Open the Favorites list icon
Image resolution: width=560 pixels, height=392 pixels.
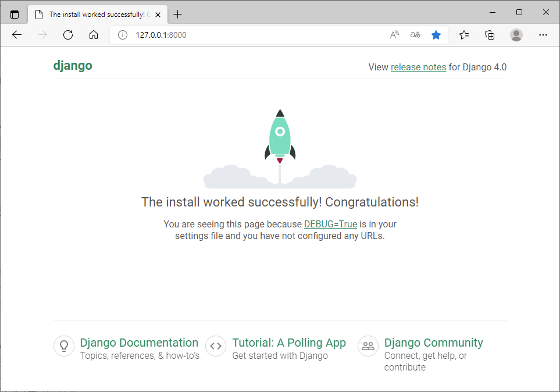click(x=464, y=35)
